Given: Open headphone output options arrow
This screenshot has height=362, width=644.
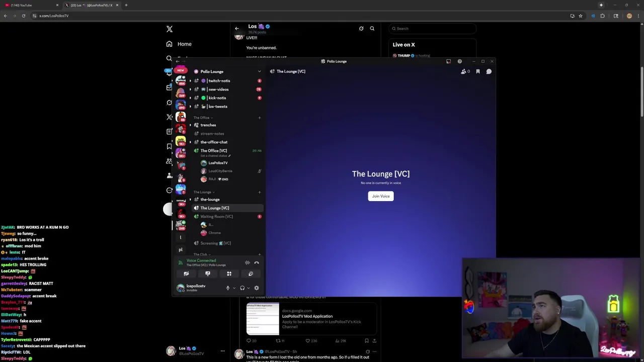Looking at the screenshot, I should 248,288.
